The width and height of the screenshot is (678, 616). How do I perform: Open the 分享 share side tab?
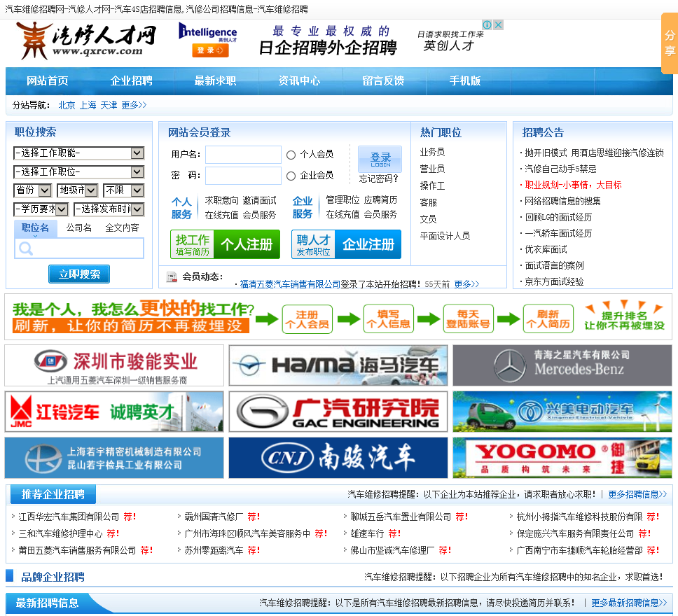click(670, 43)
